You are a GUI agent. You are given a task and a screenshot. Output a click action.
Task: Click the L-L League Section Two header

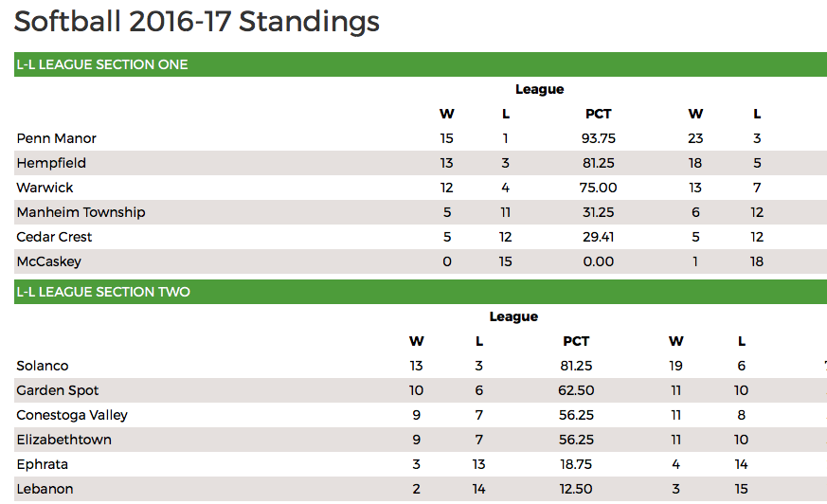pyautogui.click(x=421, y=292)
